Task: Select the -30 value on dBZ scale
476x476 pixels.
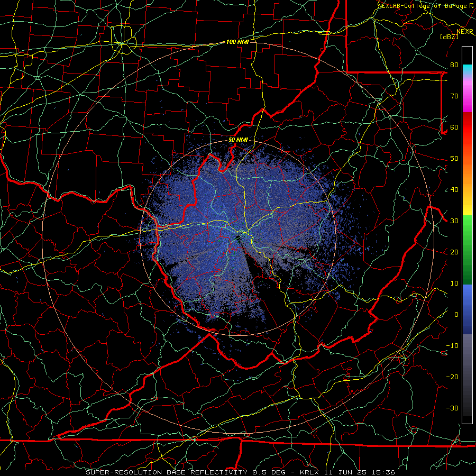Action: click(x=452, y=408)
